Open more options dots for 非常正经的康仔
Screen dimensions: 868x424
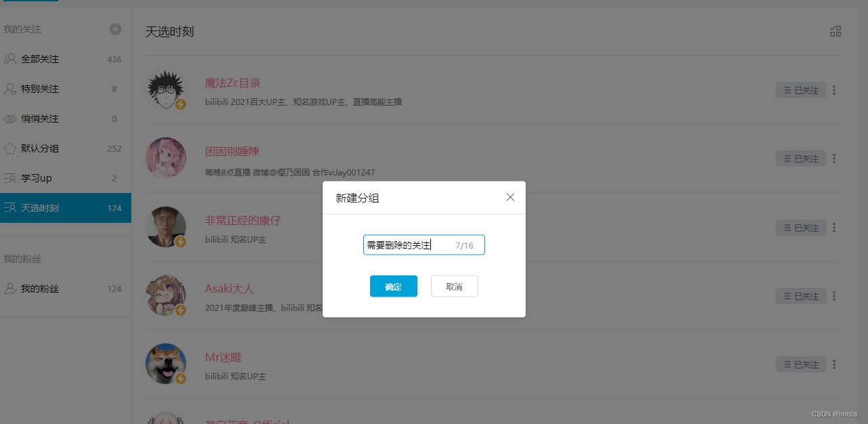834,228
